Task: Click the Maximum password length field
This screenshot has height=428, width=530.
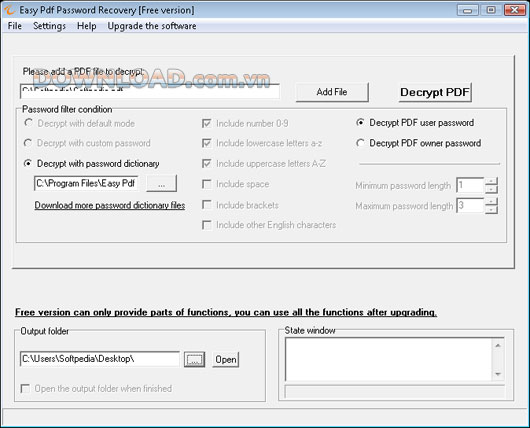Action: 470,206
